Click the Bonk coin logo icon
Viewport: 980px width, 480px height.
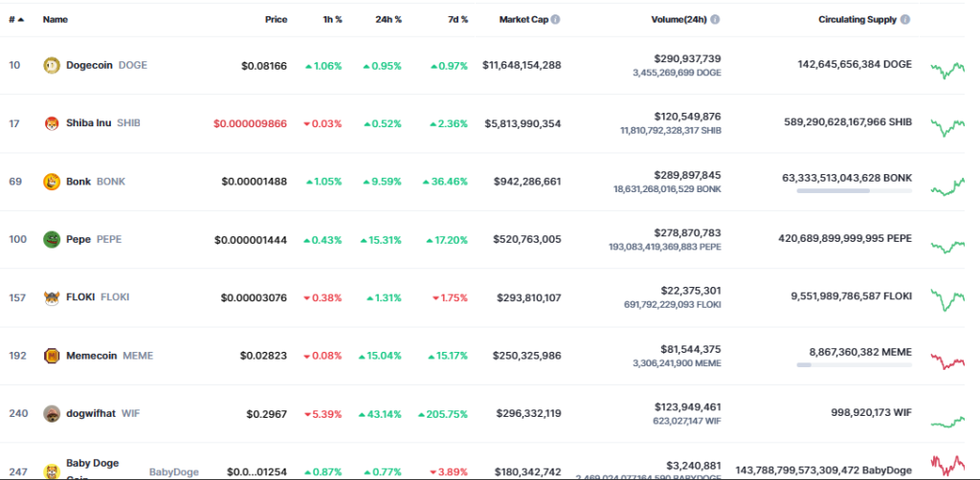(52, 182)
